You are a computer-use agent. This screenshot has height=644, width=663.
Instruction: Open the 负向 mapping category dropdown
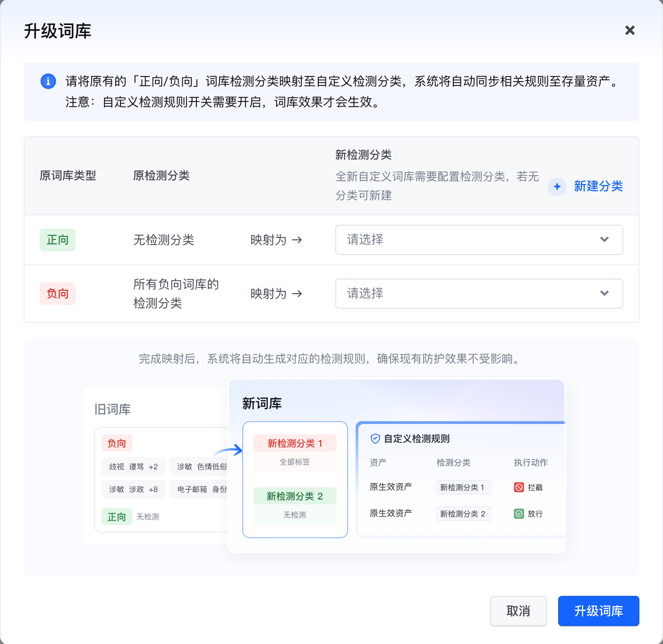tap(479, 294)
